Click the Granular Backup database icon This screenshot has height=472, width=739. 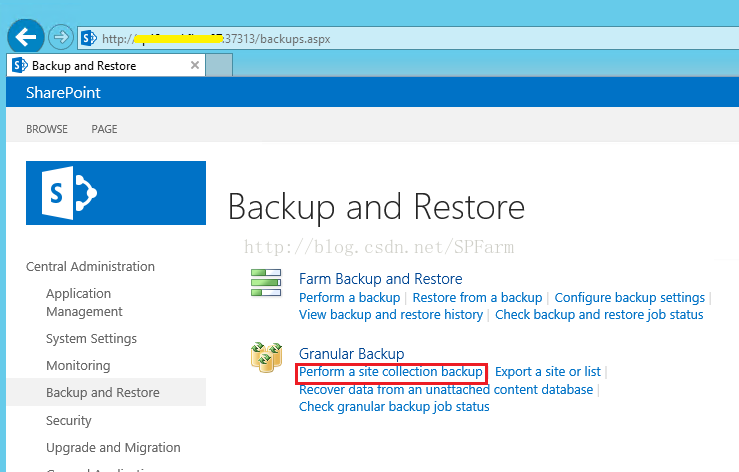point(266,357)
